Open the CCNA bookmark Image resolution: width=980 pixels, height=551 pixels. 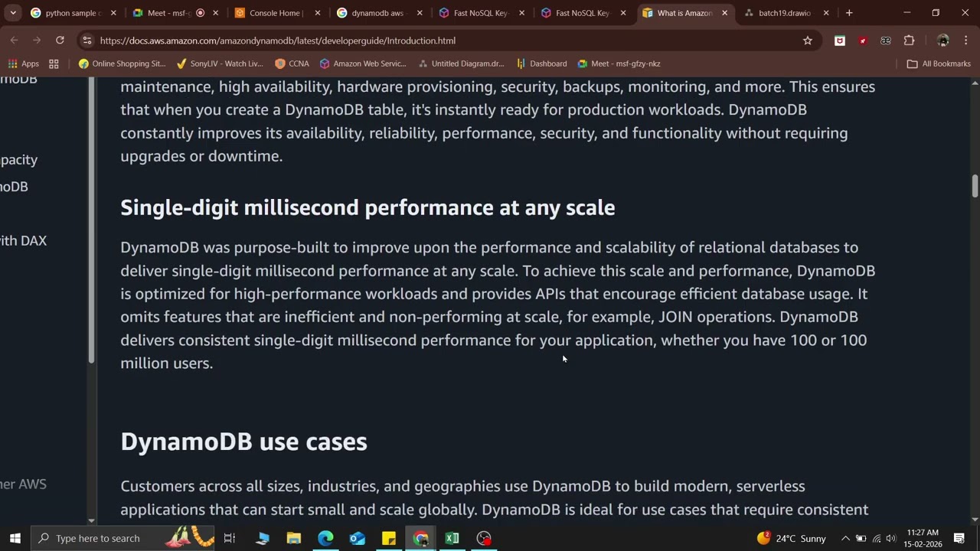pyautogui.click(x=292, y=64)
